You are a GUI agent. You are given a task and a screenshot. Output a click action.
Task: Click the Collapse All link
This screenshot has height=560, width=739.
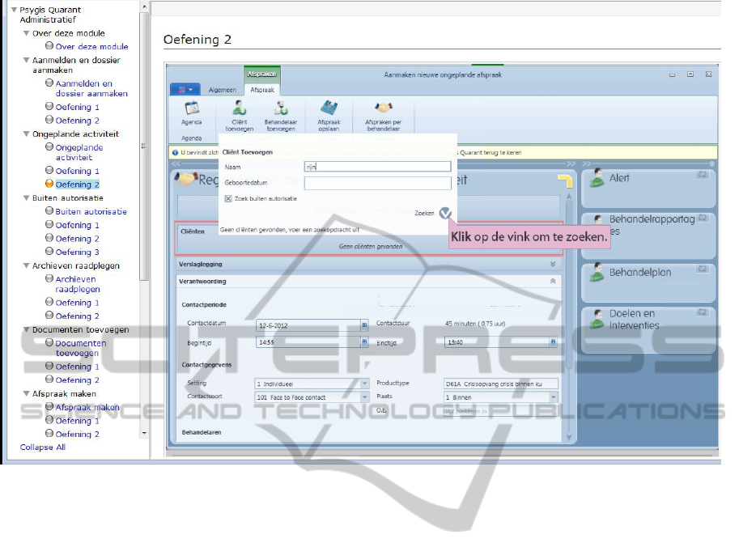pos(43,448)
